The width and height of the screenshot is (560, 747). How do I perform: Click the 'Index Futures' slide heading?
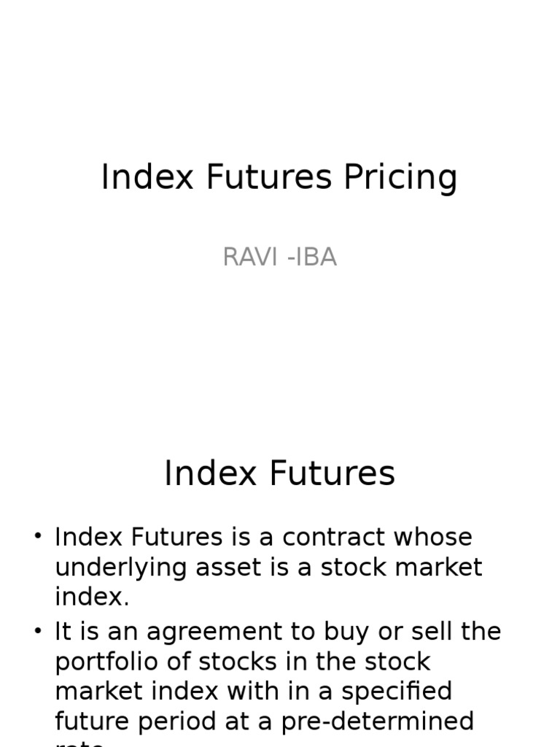279,473
